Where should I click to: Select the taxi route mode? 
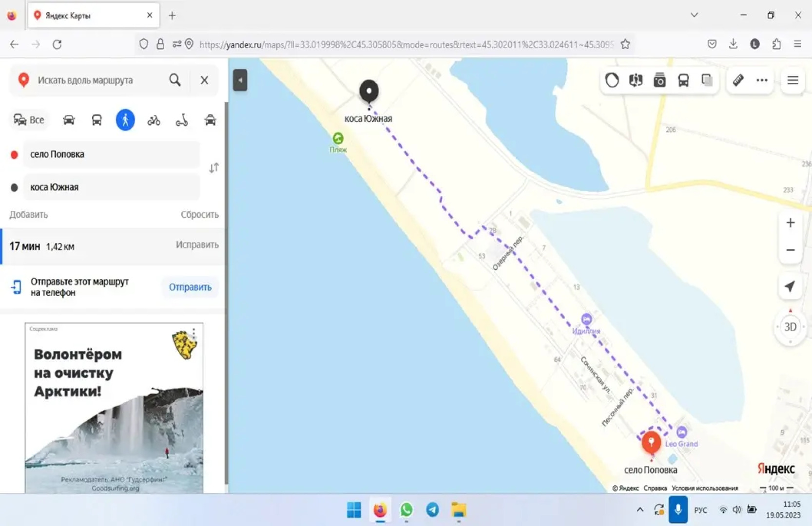point(210,120)
